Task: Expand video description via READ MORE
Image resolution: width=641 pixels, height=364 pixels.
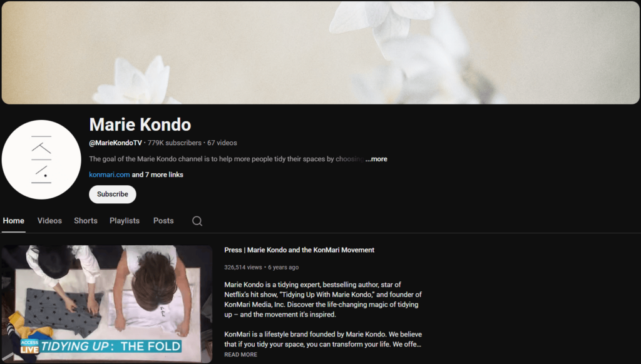Action: pos(240,355)
